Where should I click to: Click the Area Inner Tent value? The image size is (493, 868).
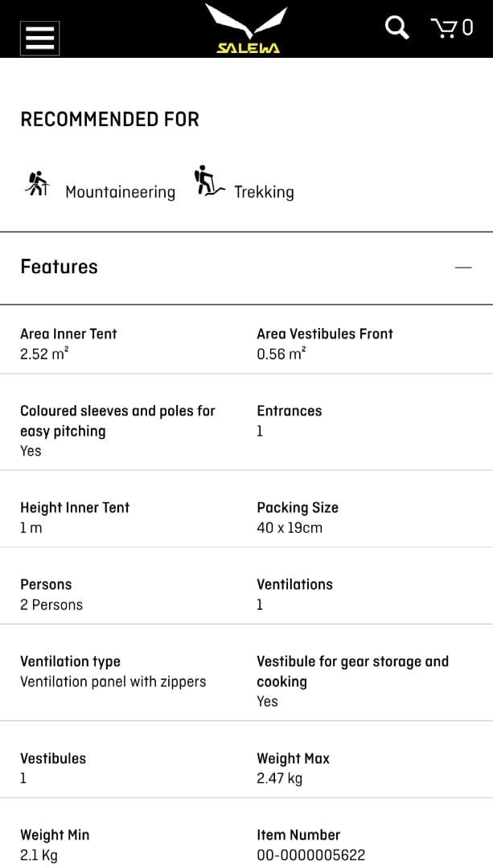click(x=44, y=354)
